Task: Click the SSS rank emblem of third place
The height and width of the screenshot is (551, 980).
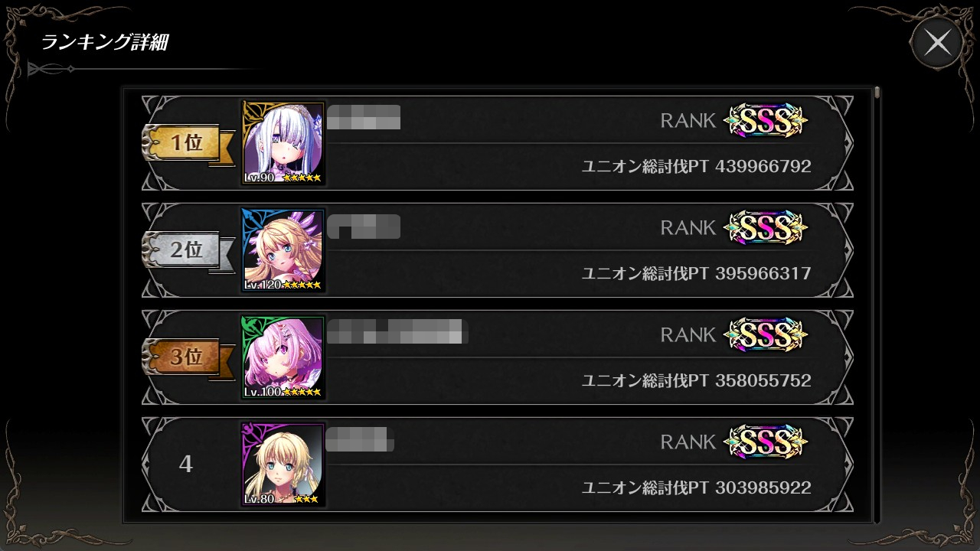Action: pos(766,335)
